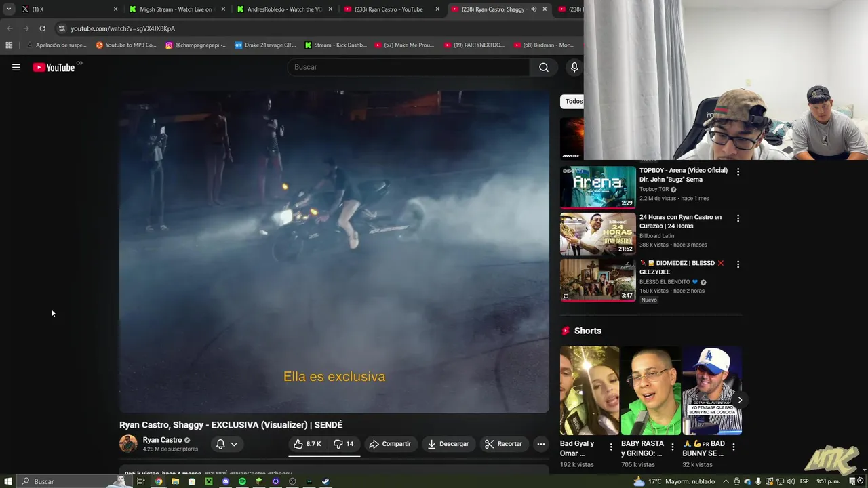The height and width of the screenshot is (488, 868).
Task: Expand the notification options chevron beside the bell
Action: click(x=234, y=444)
